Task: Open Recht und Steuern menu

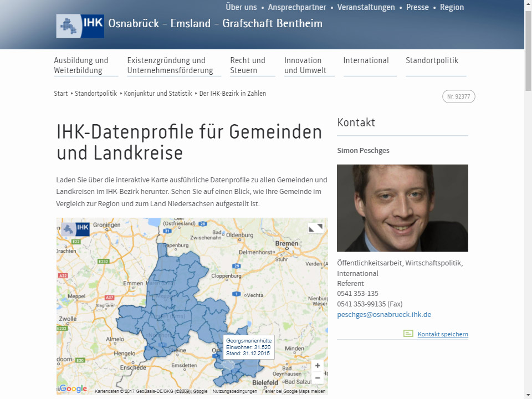Action: [x=253, y=65]
